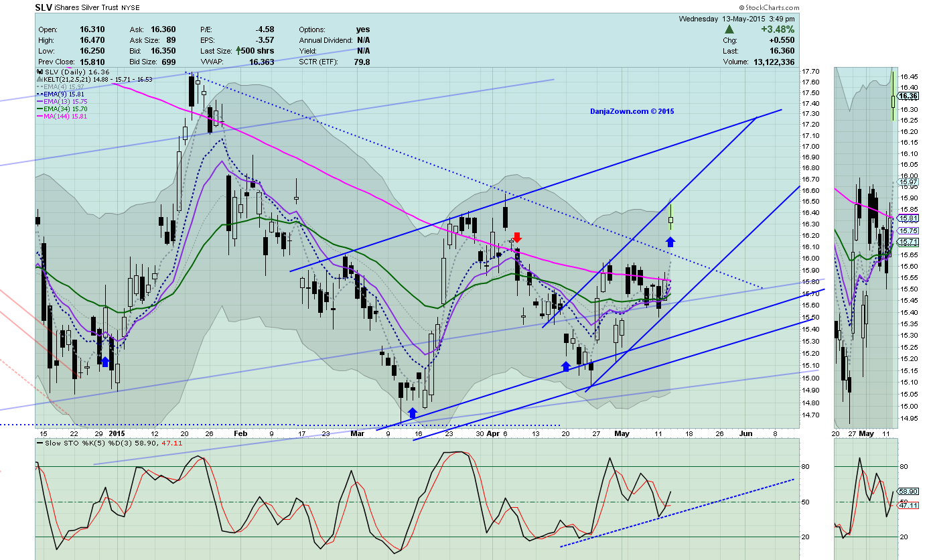
Task: Click the EMA(9) 15.81 legend entry
Action: point(60,94)
